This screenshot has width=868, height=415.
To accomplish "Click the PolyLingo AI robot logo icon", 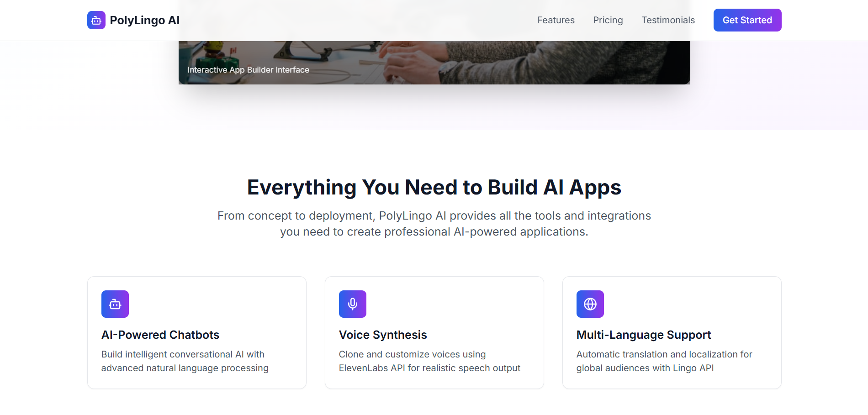I will tap(96, 20).
